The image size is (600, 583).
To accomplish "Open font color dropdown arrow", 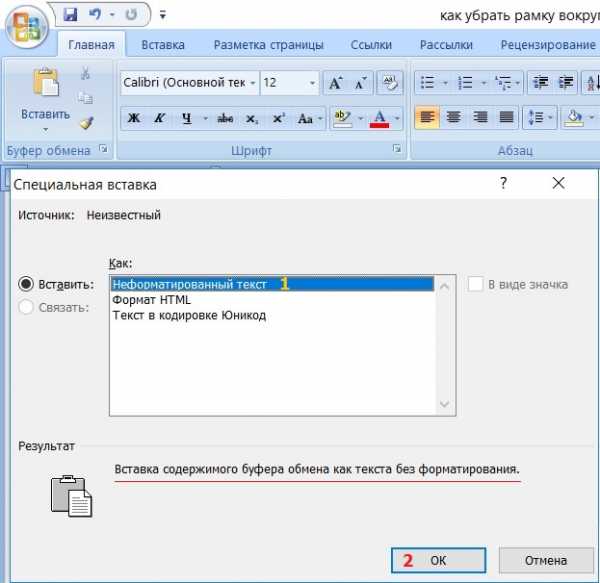I will click(x=397, y=118).
